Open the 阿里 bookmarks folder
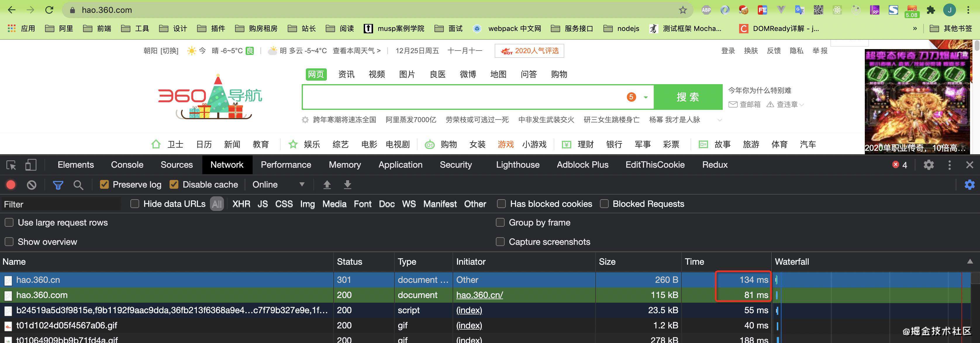The height and width of the screenshot is (343, 980). pos(59,29)
